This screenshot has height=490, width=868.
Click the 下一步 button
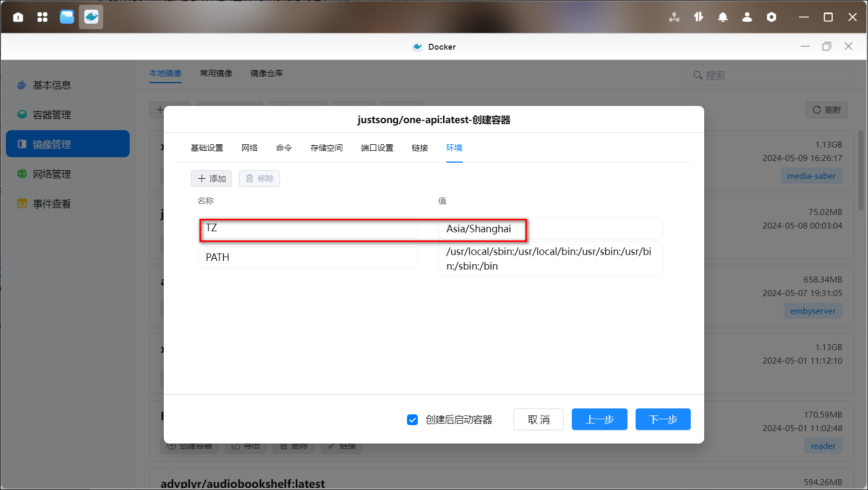tap(663, 419)
